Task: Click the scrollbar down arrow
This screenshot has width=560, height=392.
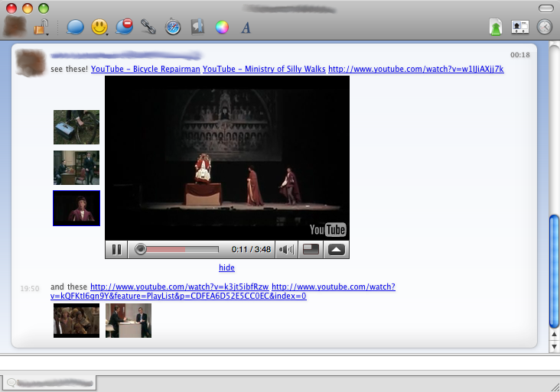Action: pos(554,346)
